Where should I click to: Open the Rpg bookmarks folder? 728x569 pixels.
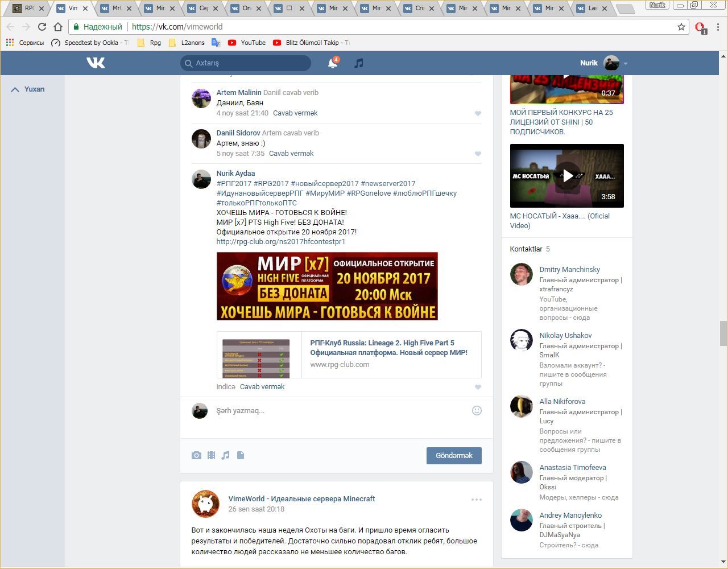pos(150,43)
